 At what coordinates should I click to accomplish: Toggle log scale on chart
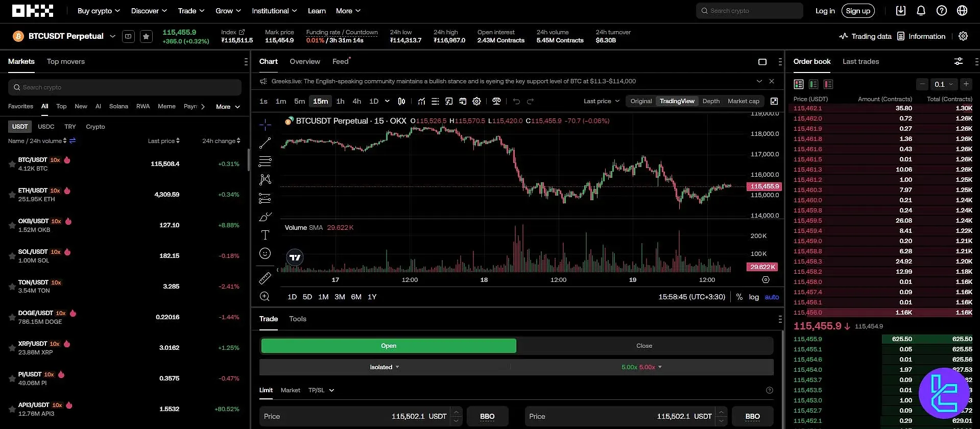click(x=754, y=297)
